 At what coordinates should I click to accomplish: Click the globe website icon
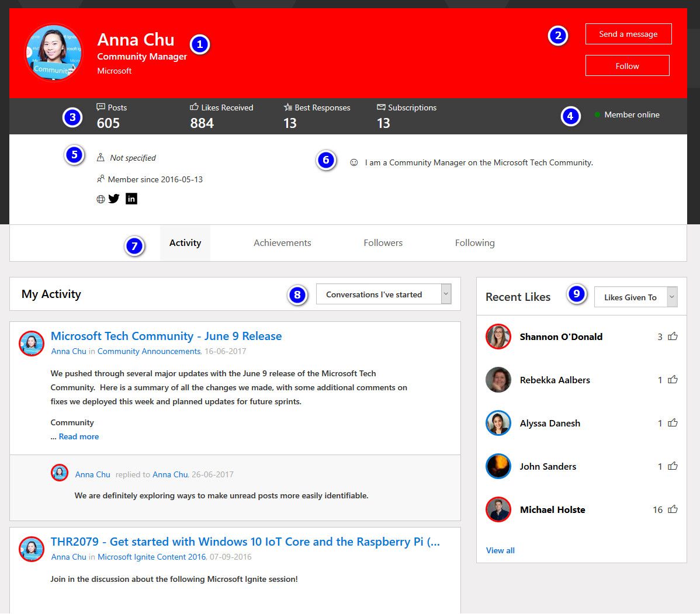coord(100,199)
